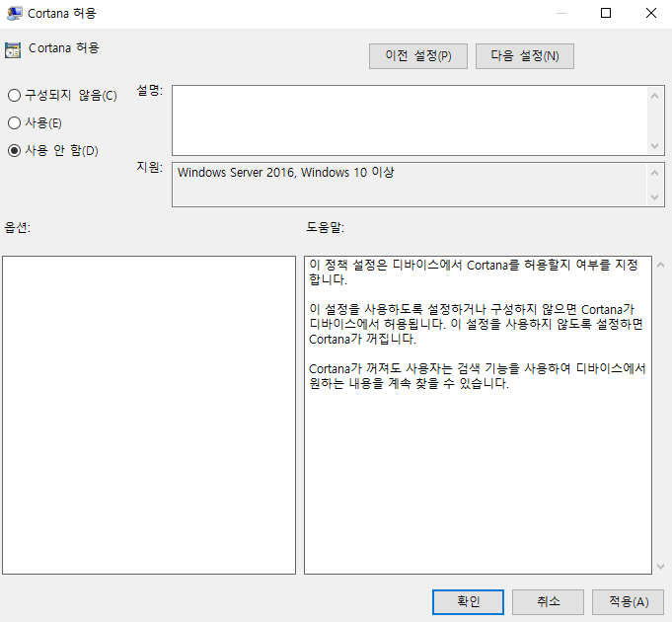672x622 pixels.
Task: Click the 도움말: label
Action: [325, 227]
